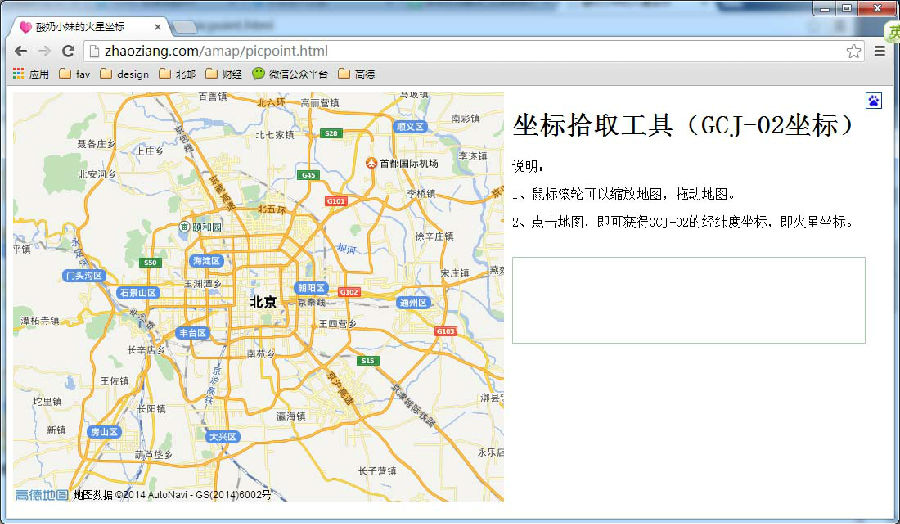This screenshot has height=524, width=900.
Task: Click the 北京 city label on map
Action: (x=263, y=302)
